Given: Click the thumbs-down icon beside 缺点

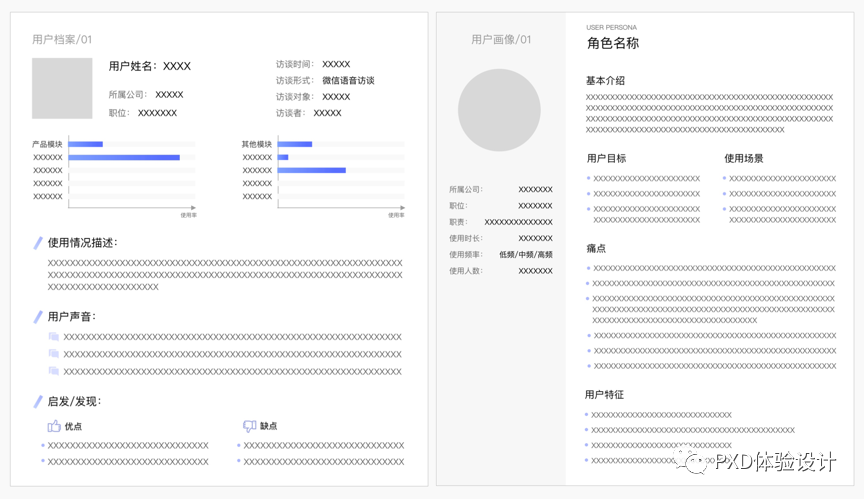Looking at the screenshot, I should 250,426.
